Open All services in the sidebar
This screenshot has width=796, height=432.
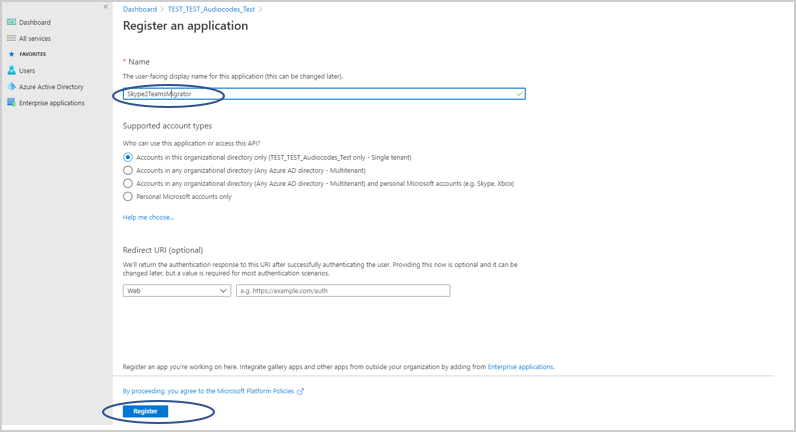35,39
